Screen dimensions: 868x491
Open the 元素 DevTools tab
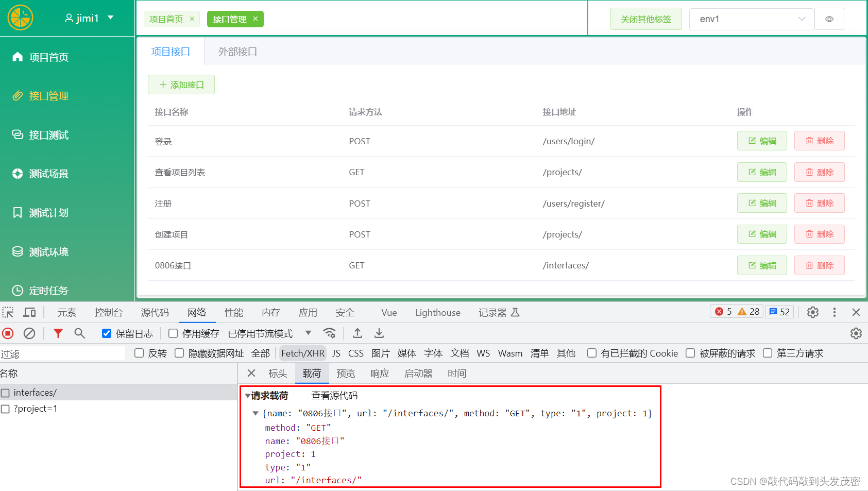[67, 312]
